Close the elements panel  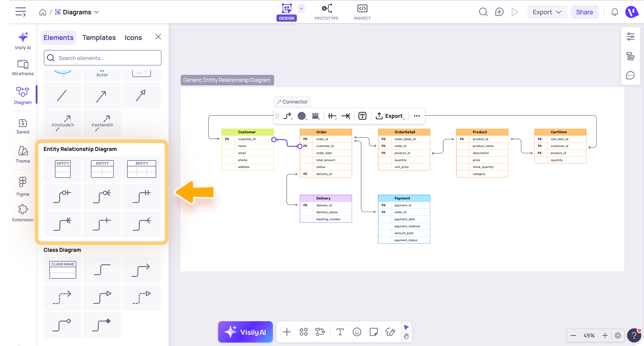point(158,37)
